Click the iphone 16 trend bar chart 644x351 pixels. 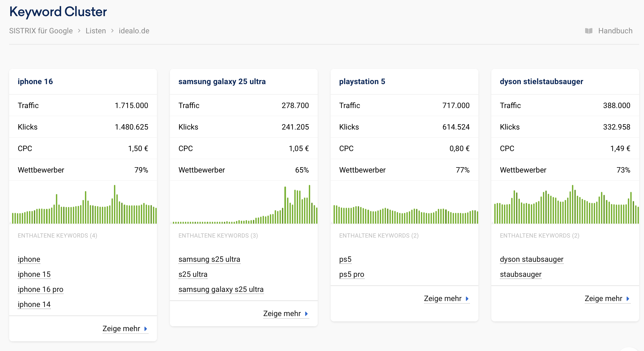click(x=83, y=204)
